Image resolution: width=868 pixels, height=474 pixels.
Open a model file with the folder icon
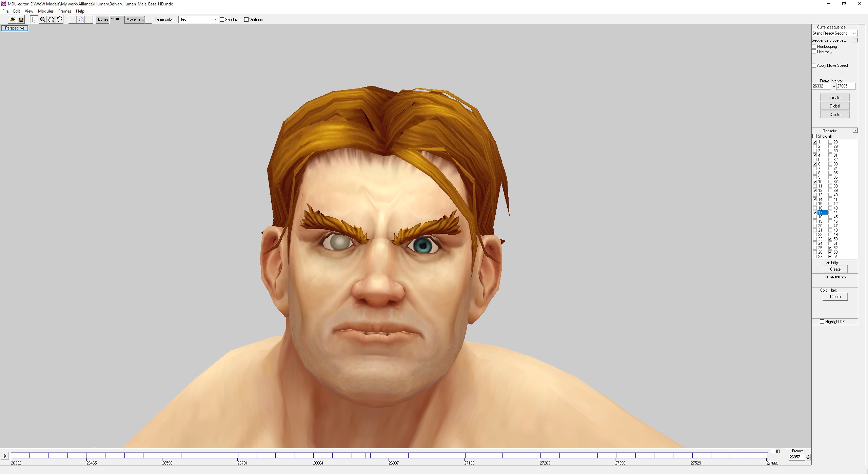pos(12,20)
